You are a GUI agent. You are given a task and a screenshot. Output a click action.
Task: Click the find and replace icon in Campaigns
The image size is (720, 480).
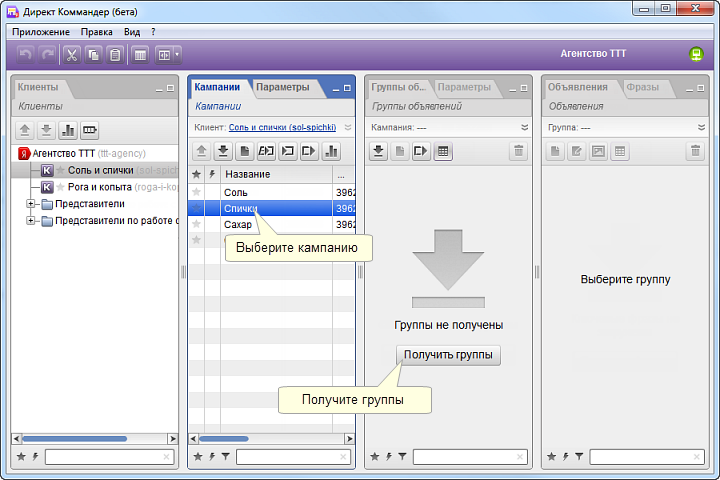pos(266,151)
